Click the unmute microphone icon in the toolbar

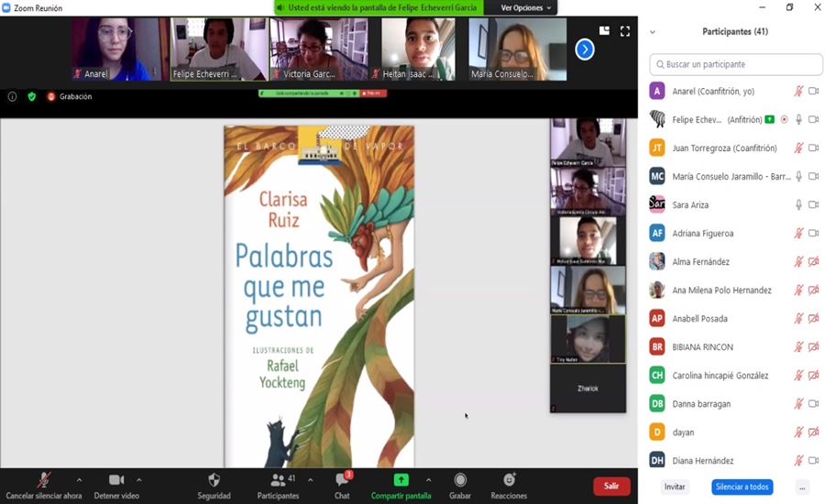click(x=44, y=480)
